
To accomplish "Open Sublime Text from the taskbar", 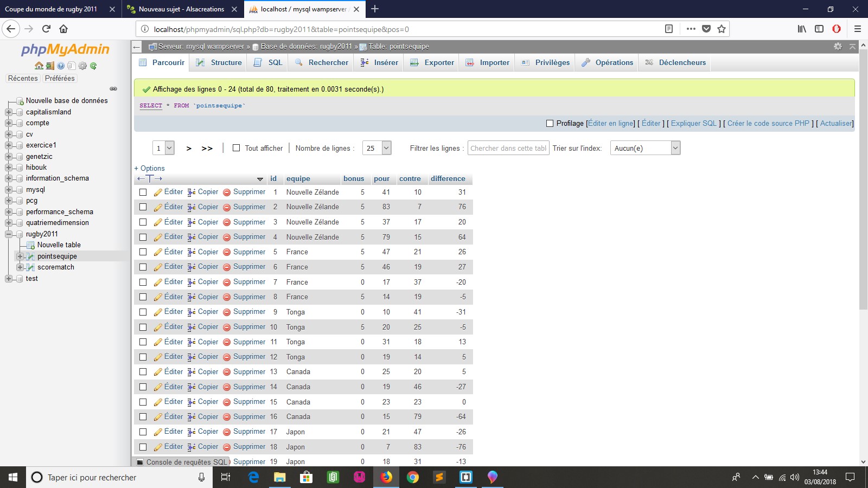I will pos(439,477).
